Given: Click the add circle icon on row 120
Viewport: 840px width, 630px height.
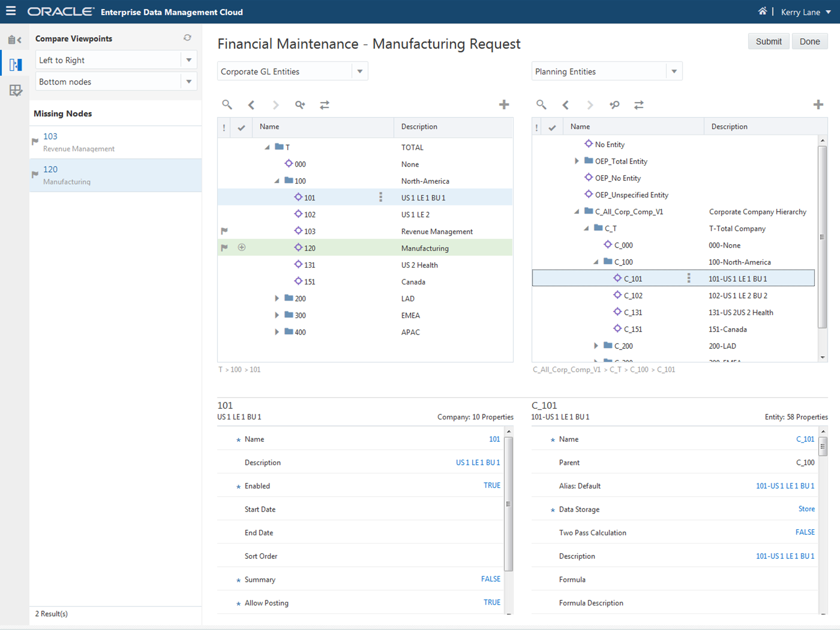Looking at the screenshot, I should [x=242, y=248].
